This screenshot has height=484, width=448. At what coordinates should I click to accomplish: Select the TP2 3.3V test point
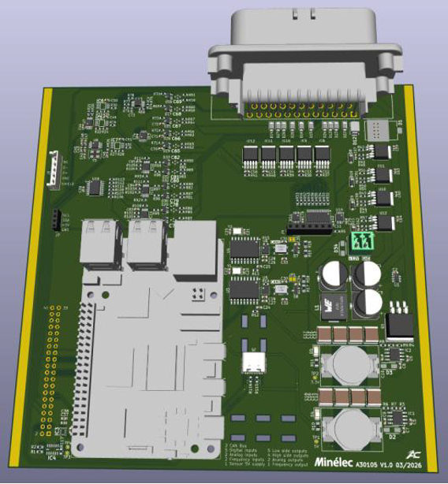pos(315,378)
